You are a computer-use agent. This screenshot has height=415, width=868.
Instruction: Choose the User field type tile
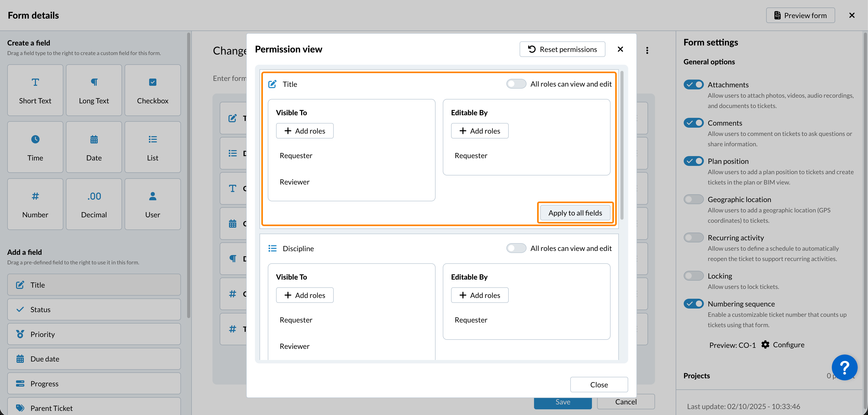[x=152, y=204]
